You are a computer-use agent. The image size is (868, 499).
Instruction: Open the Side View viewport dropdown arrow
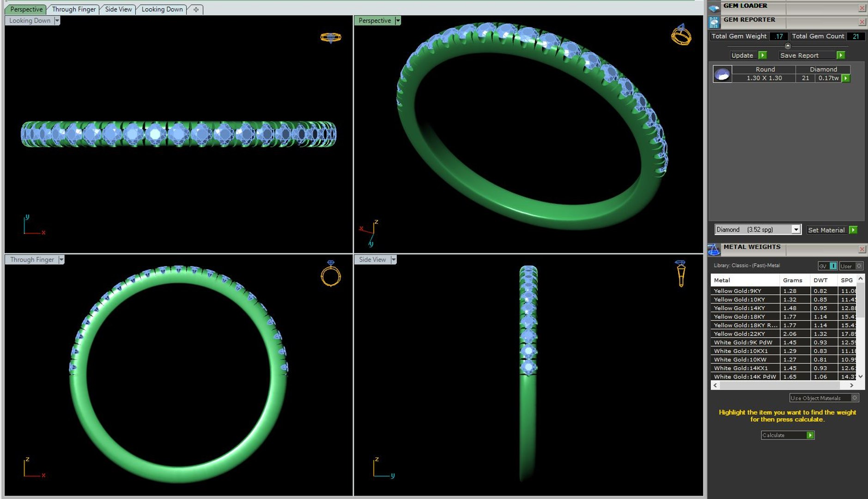pyautogui.click(x=394, y=260)
